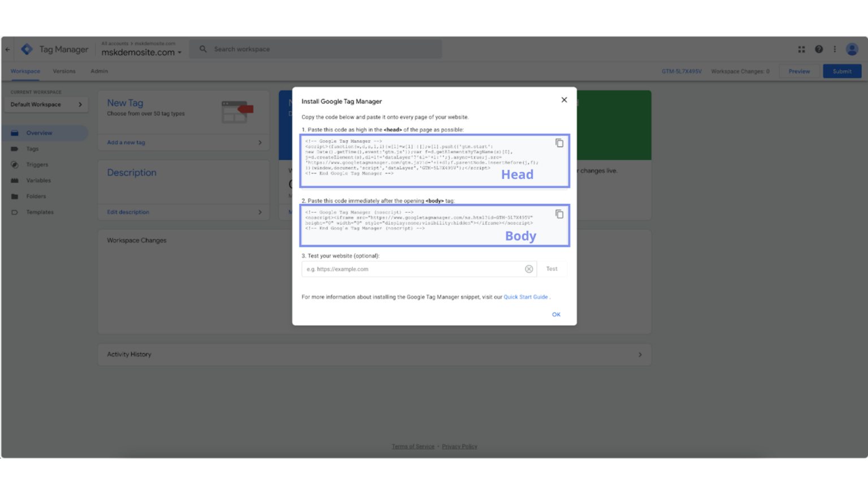The width and height of the screenshot is (868, 488).
Task: Open the Google apps grid
Action: click(801, 49)
